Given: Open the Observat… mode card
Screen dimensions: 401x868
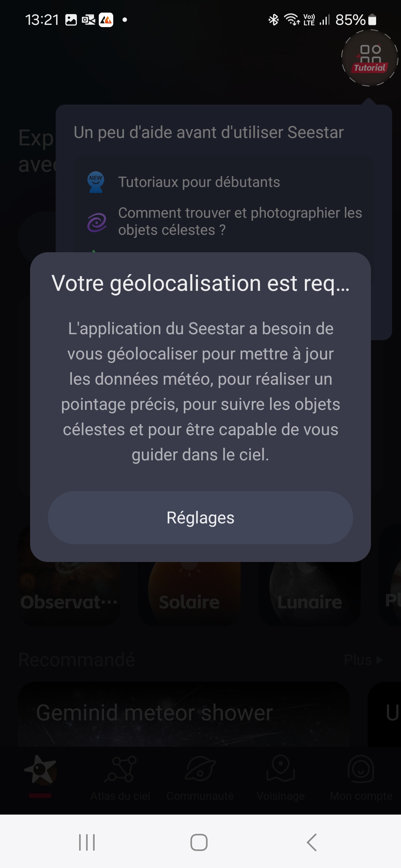Looking at the screenshot, I should 69,594.
